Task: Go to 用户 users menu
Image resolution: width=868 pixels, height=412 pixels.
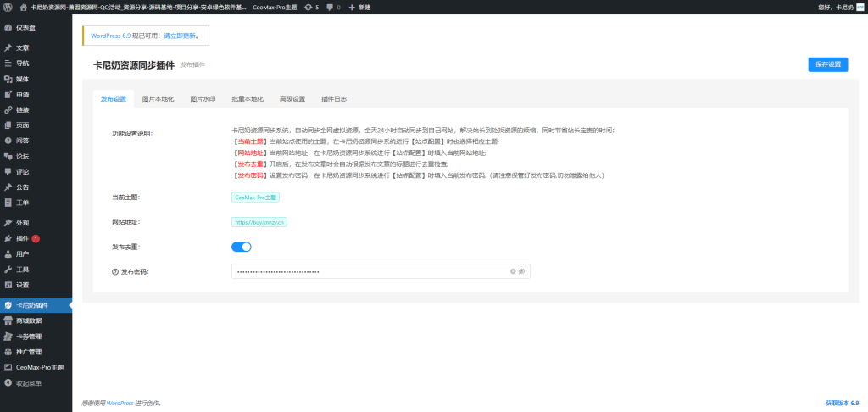Action: click(36, 254)
